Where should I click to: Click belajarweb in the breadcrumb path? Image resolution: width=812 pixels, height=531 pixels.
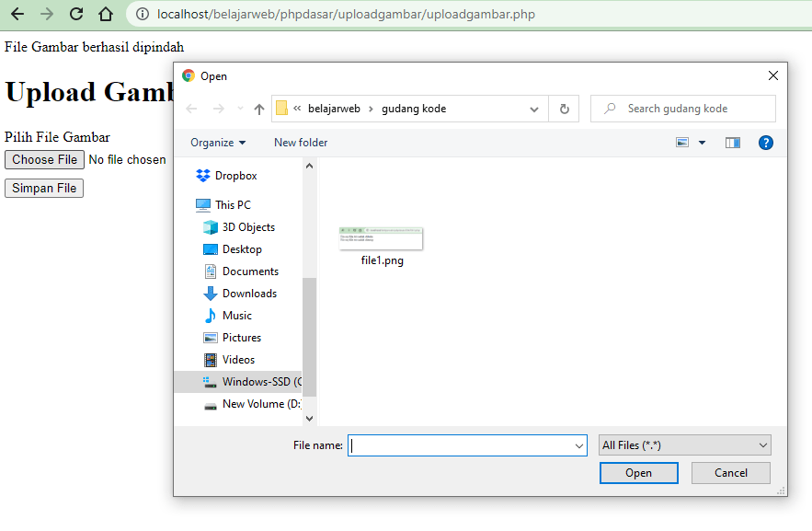point(336,109)
